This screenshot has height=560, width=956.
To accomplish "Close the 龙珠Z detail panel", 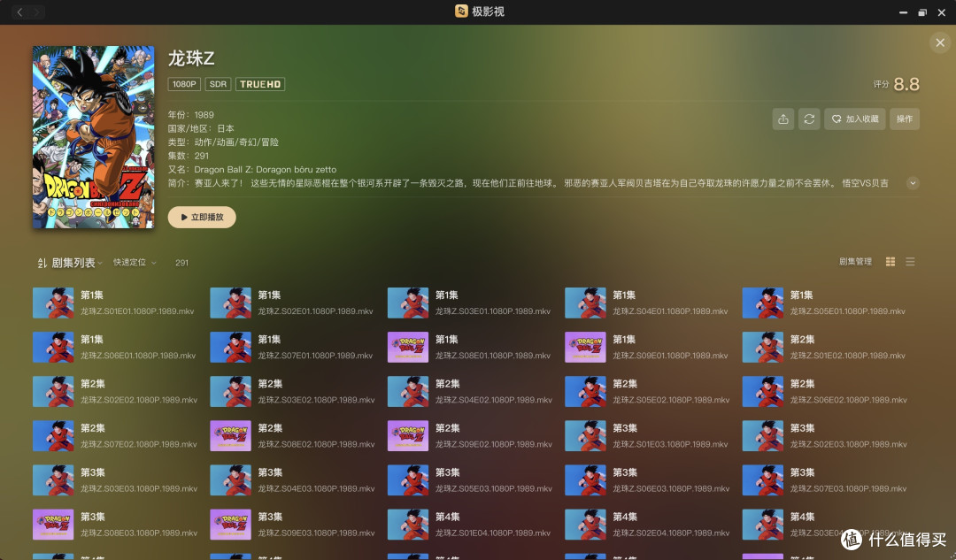I will pos(939,42).
